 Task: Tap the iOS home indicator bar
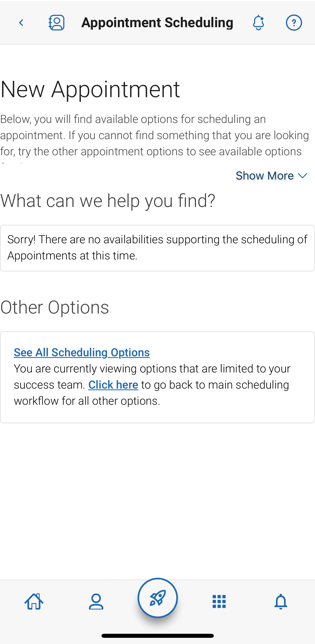pos(157,636)
